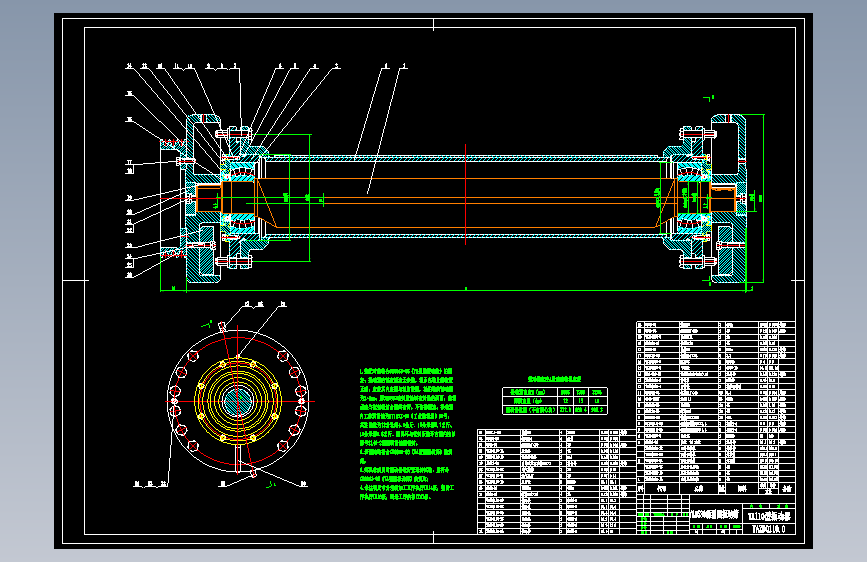Screen dimensions: 867x562
Task: Click the title cell containing '110' in title block
Action: click(768, 516)
